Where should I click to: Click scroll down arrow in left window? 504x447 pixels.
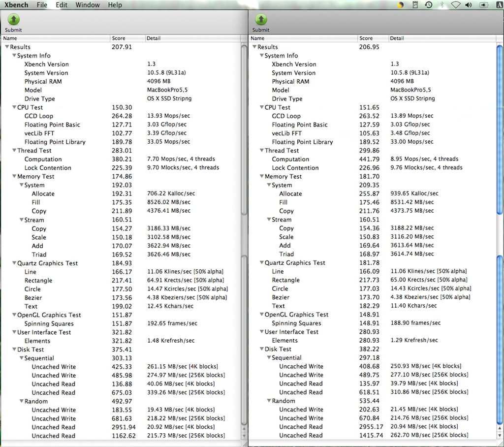(244, 435)
